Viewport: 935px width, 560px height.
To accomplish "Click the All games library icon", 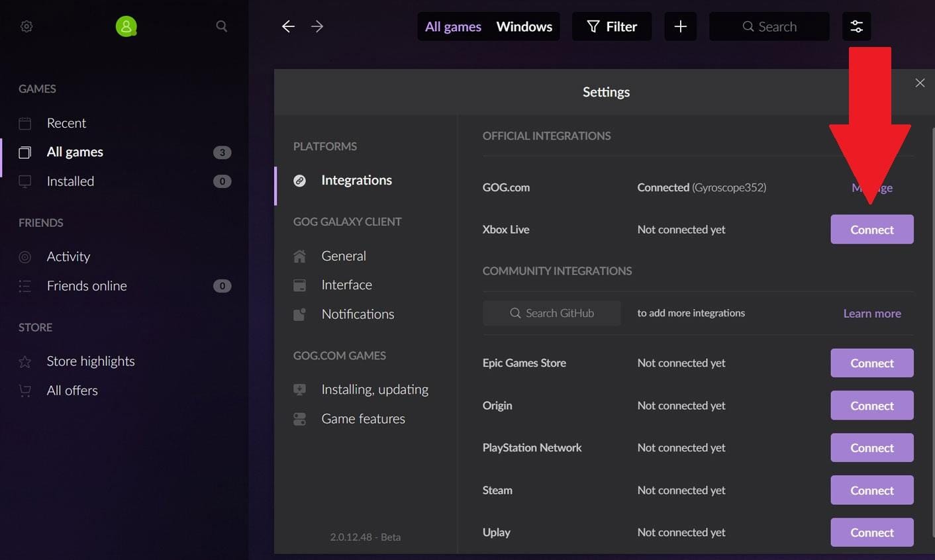I will click(25, 152).
